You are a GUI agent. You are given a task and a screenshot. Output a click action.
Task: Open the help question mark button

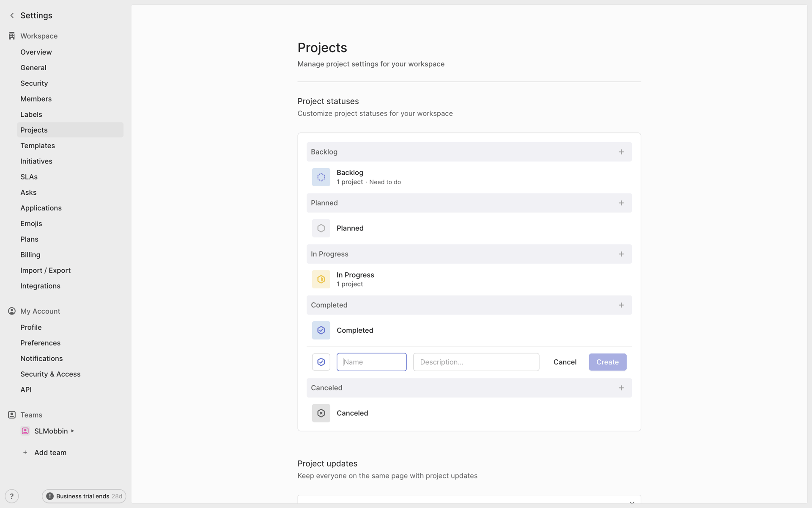12,496
